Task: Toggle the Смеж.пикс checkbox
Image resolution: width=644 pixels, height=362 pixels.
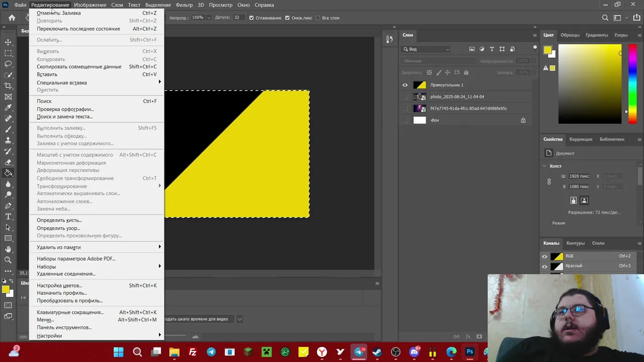Action: click(287, 18)
